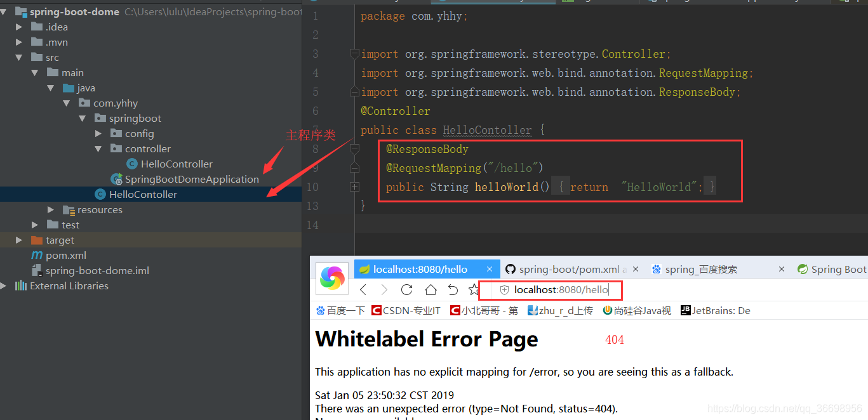Screen dimensions: 868x420
Task: Select the HelloContoller tree row
Action: [x=150, y=195]
